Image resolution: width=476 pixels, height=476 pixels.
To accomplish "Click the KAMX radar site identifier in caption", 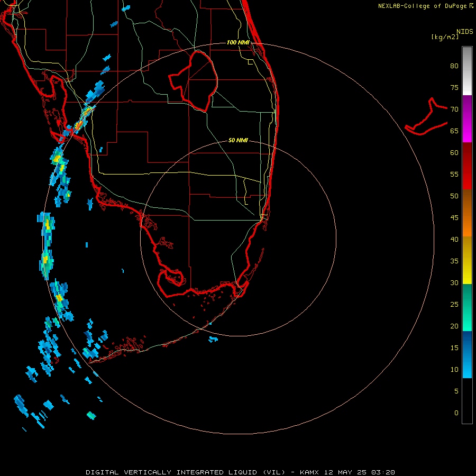I will click(310, 472).
